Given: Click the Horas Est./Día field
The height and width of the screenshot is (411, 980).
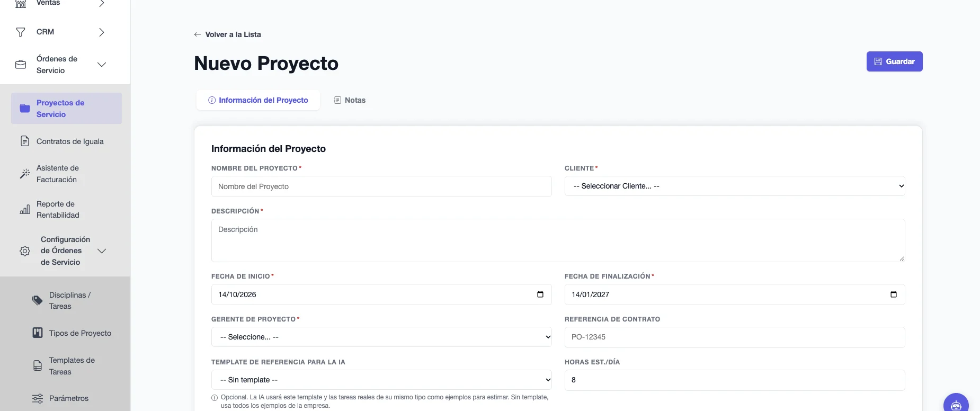Looking at the screenshot, I should pyautogui.click(x=735, y=380).
